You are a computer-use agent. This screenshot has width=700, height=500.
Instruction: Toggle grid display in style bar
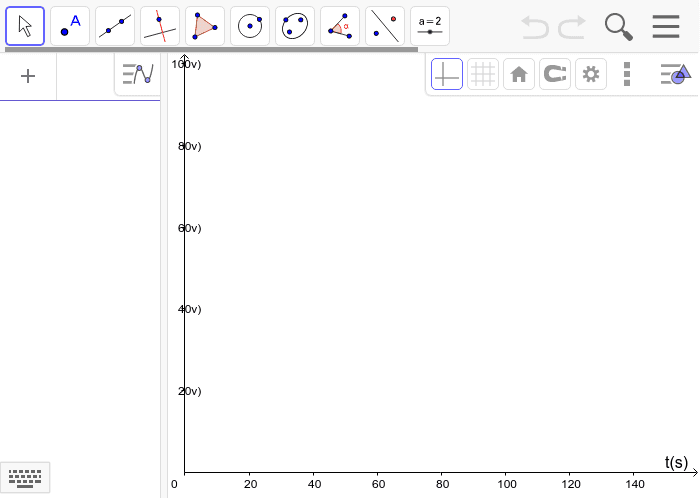[x=483, y=74]
